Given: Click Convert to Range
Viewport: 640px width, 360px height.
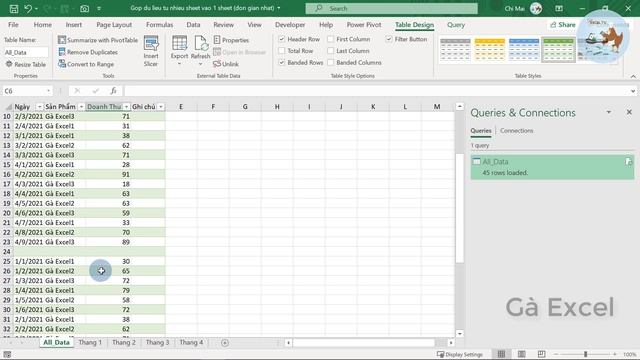Looking at the screenshot, I should pyautogui.click(x=86, y=64).
